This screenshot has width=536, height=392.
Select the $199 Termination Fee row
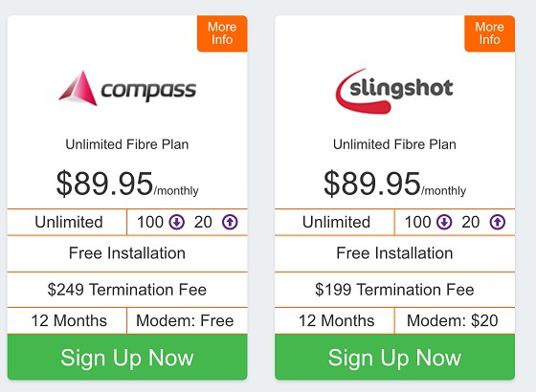pyautogui.click(x=394, y=290)
